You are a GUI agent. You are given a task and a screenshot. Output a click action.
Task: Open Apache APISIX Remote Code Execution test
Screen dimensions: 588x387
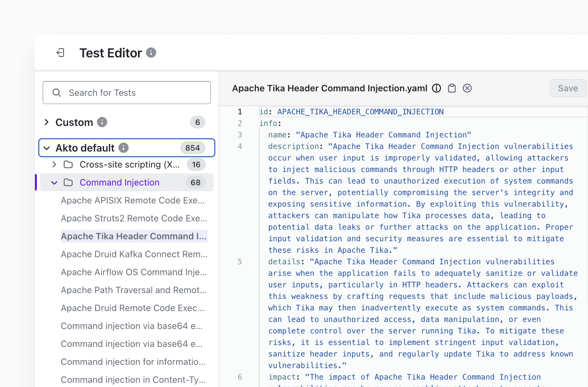133,200
